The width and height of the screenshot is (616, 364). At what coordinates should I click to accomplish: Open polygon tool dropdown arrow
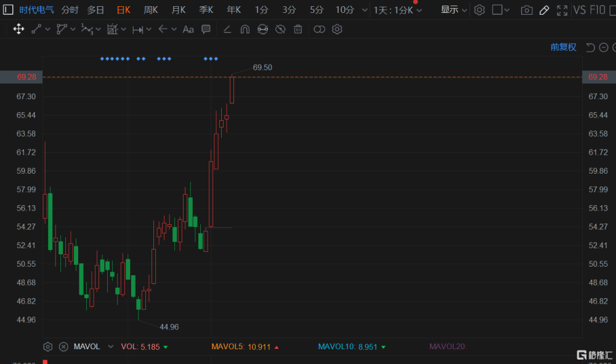73,29
